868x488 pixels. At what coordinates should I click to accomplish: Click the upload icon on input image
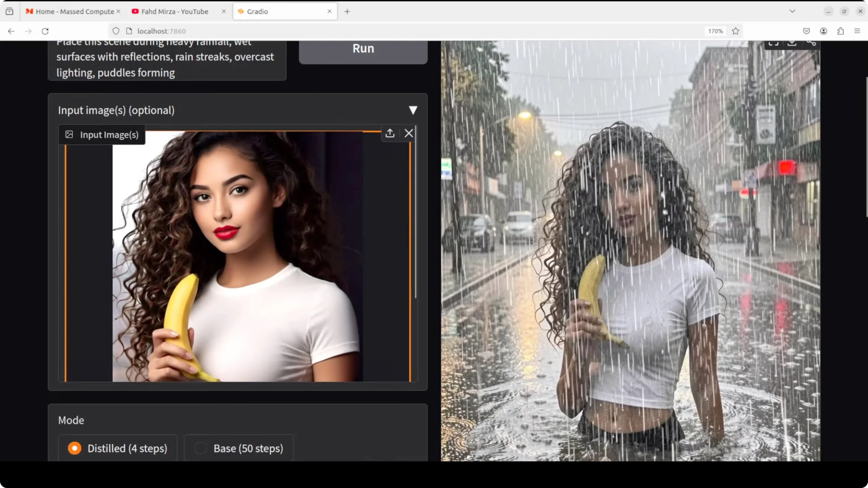390,133
